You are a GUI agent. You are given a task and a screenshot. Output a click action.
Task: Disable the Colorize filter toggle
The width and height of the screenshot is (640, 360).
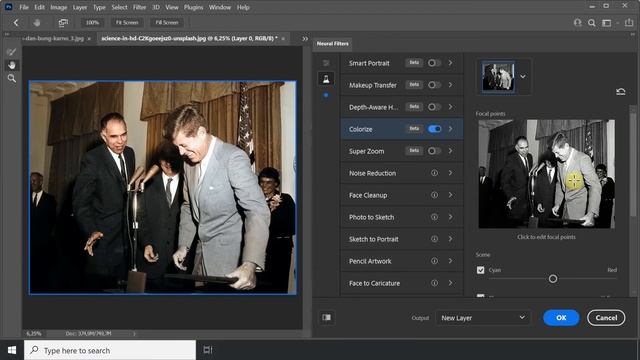434,129
